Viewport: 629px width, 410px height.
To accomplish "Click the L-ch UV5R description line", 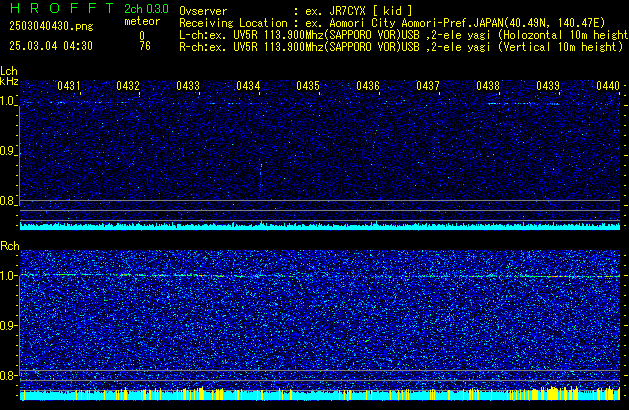I will (404, 35).
